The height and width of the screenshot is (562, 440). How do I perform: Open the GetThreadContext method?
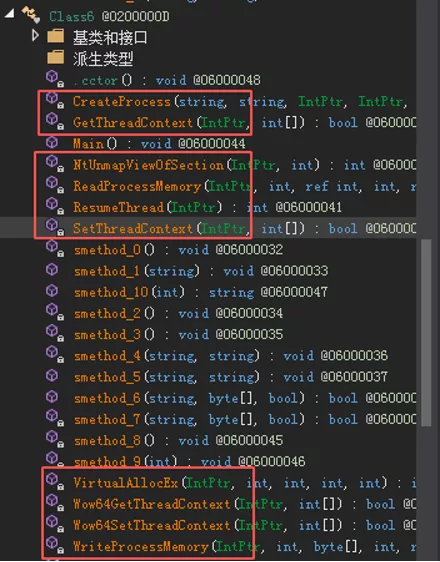[x=133, y=123]
